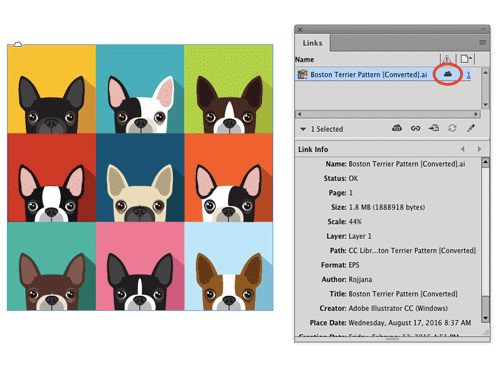Click the cloud badge on placed image

(x=18, y=44)
